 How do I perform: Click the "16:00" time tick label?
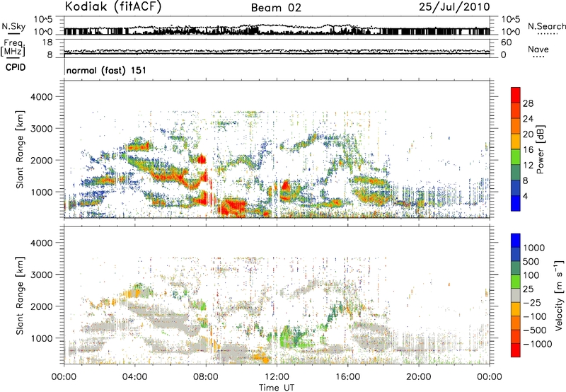pos(347,377)
